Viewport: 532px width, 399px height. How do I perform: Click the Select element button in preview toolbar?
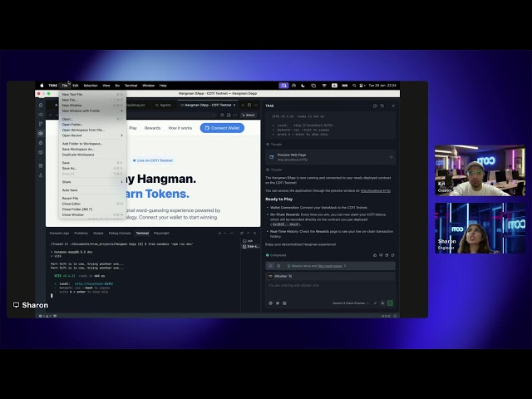point(249,115)
